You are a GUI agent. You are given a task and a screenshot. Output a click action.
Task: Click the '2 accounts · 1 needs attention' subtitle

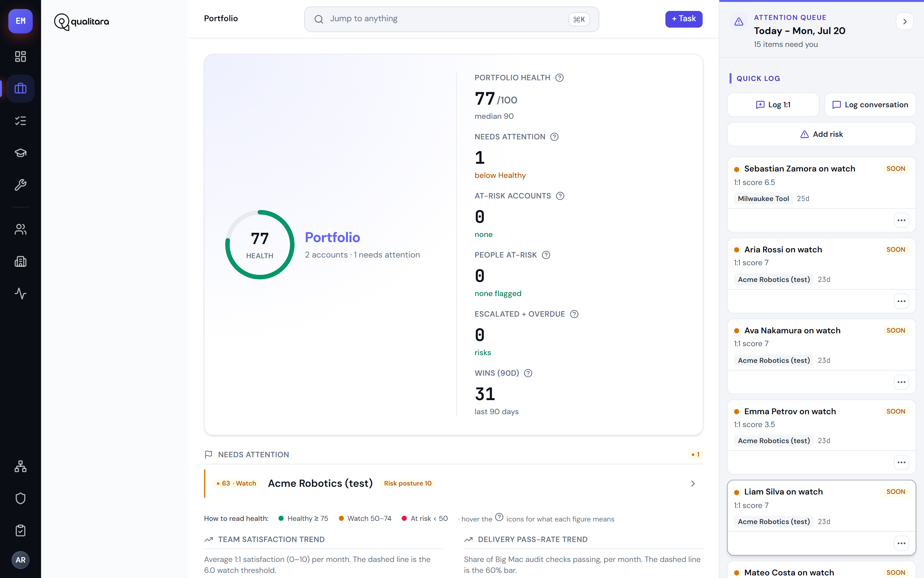362,255
